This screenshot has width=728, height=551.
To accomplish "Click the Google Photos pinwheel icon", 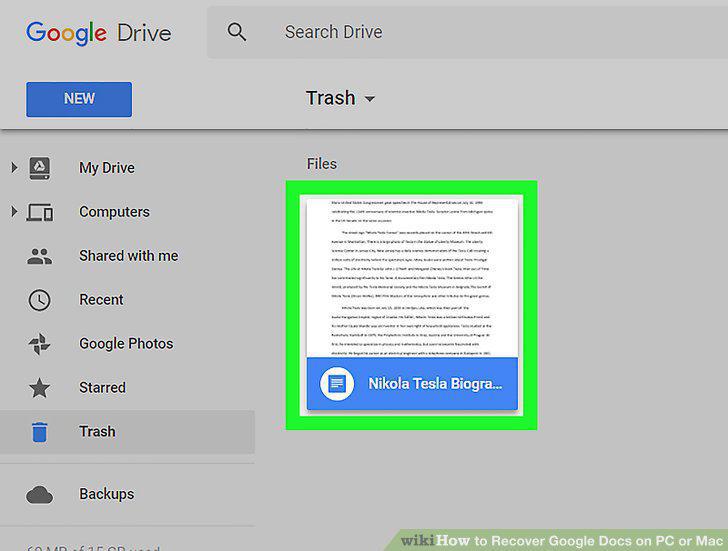I will [x=39, y=344].
